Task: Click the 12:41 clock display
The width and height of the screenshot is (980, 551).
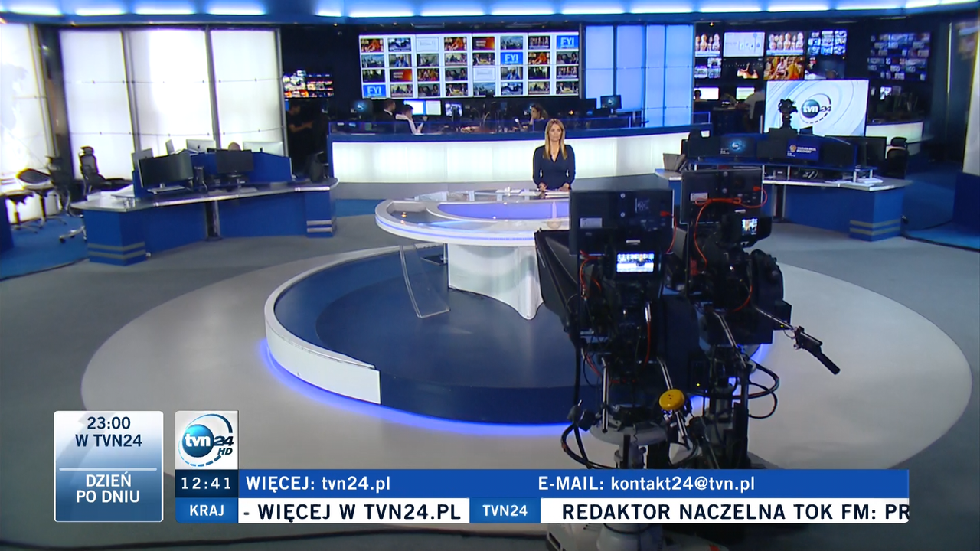Action: click(x=206, y=484)
